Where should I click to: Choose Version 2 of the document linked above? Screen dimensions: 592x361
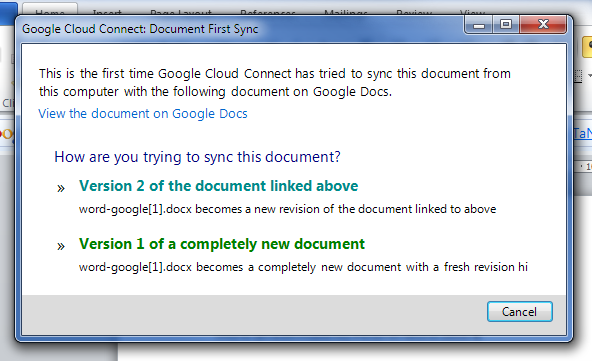click(x=218, y=186)
